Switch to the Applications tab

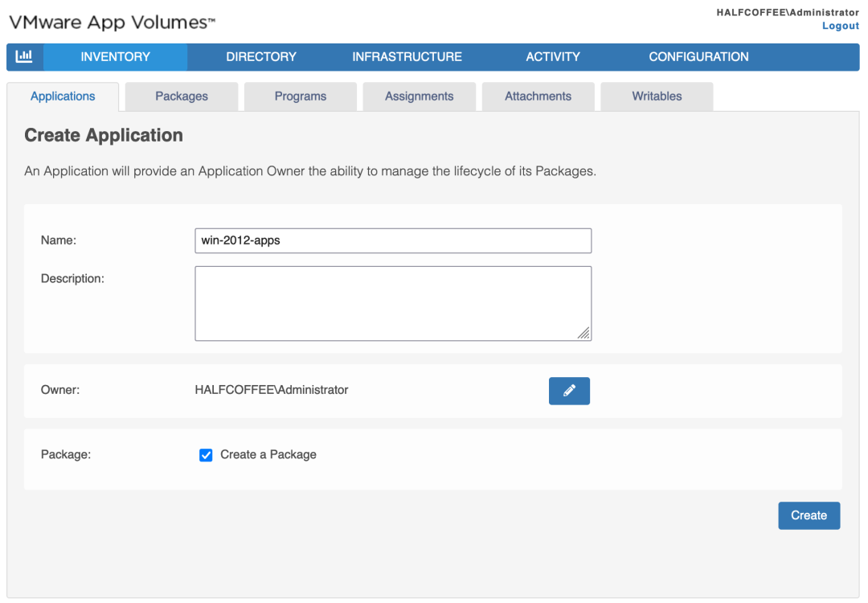click(x=63, y=96)
